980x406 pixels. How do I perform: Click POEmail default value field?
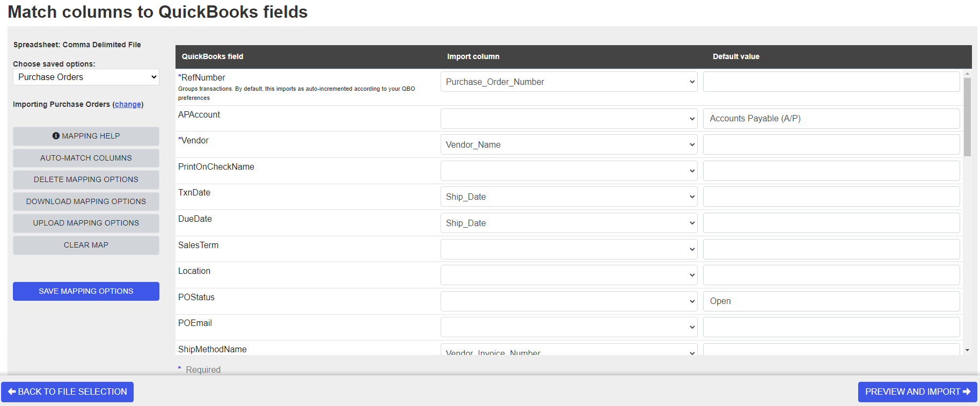[831, 327]
